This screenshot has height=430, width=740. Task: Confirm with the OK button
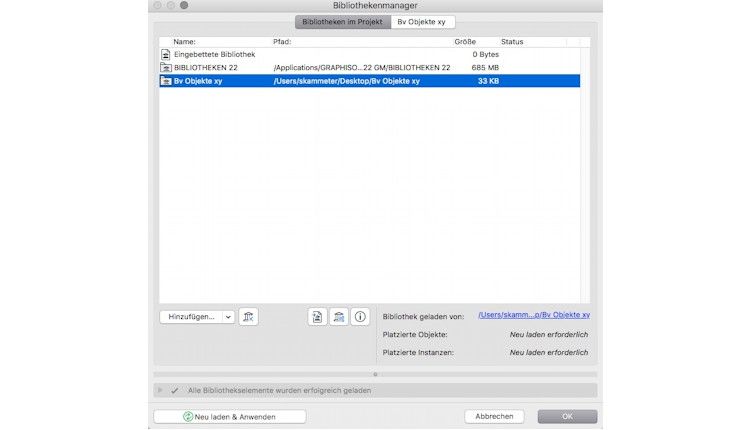(x=567, y=416)
